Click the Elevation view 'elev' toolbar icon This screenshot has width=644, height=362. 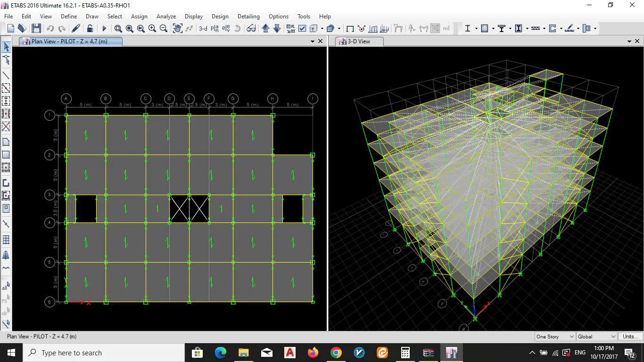[226, 29]
